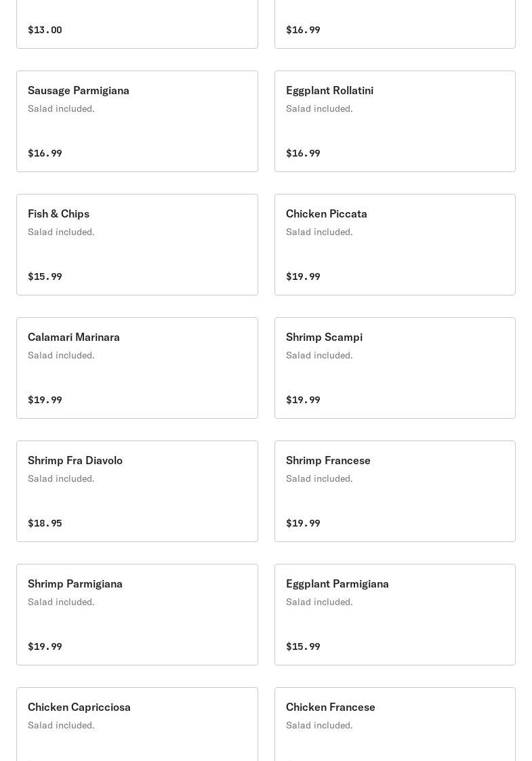The width and height of the screenshot is (532, 761).
Task: Open the Sausage Parmigiana menu item
Action: (79, 91)
